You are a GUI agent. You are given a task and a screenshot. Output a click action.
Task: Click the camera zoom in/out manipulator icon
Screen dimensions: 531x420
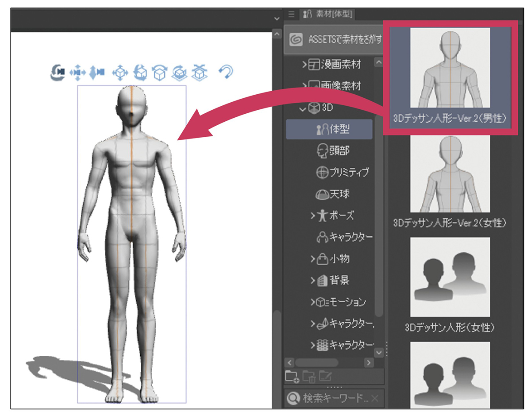point(97,72)
